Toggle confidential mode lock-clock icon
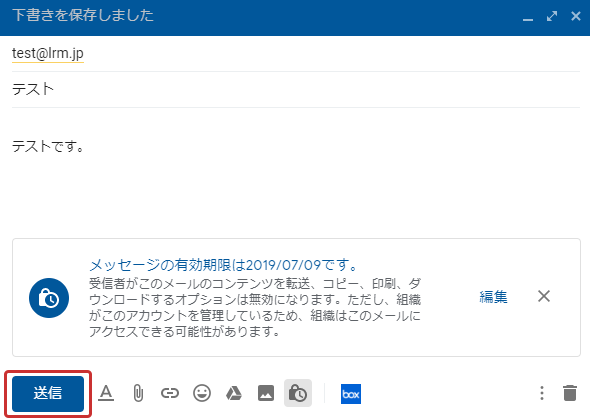 [298, 393]
